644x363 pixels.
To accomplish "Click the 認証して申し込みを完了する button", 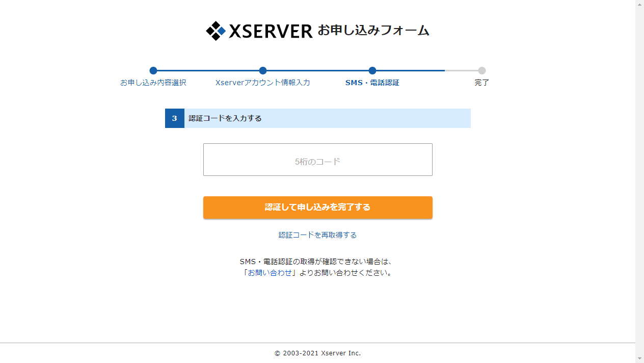I will click(318, 208).
